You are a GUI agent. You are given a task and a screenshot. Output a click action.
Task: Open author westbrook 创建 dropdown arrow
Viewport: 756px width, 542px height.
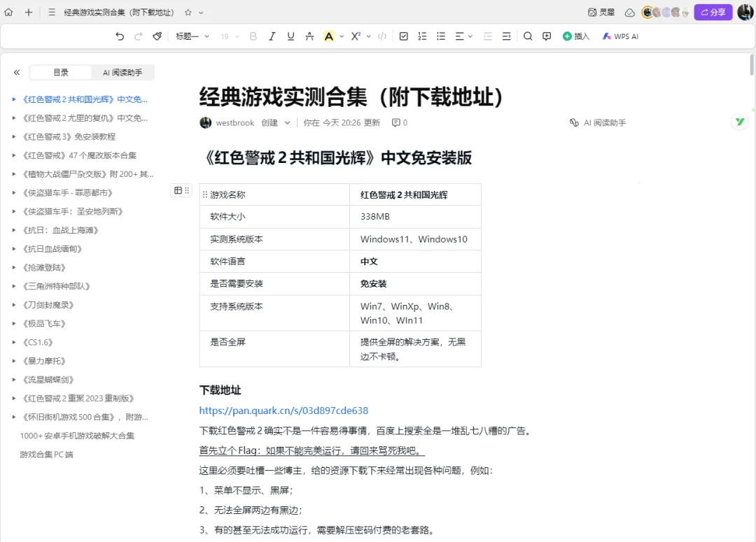point(288,123)
